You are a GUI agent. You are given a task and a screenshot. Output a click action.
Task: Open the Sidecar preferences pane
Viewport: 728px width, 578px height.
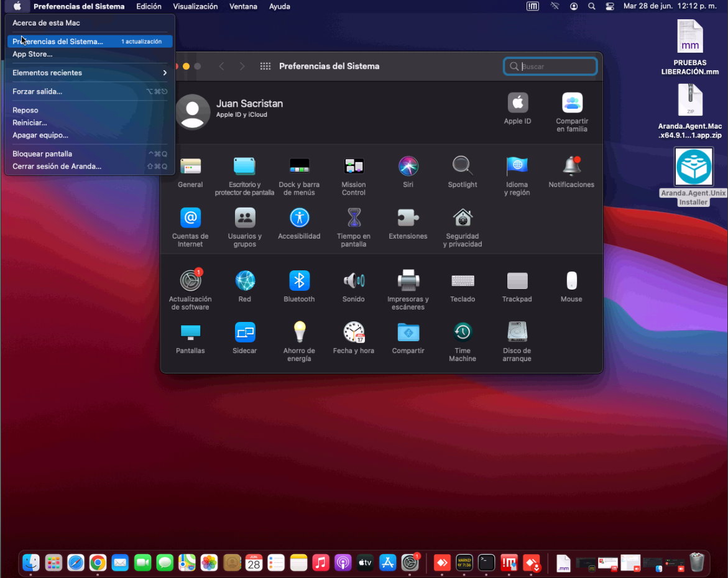click(x=245, y=333)
